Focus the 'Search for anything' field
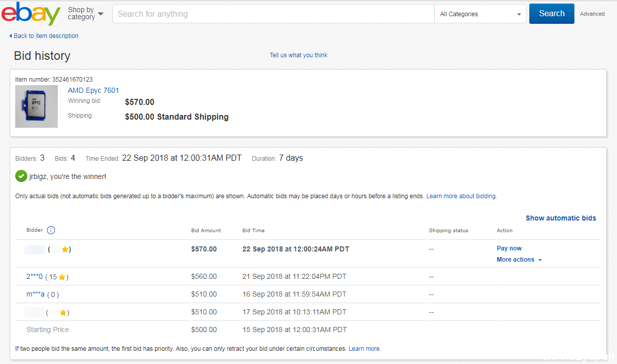The height and width of the screenshot is (364, 617). point(274,14)
